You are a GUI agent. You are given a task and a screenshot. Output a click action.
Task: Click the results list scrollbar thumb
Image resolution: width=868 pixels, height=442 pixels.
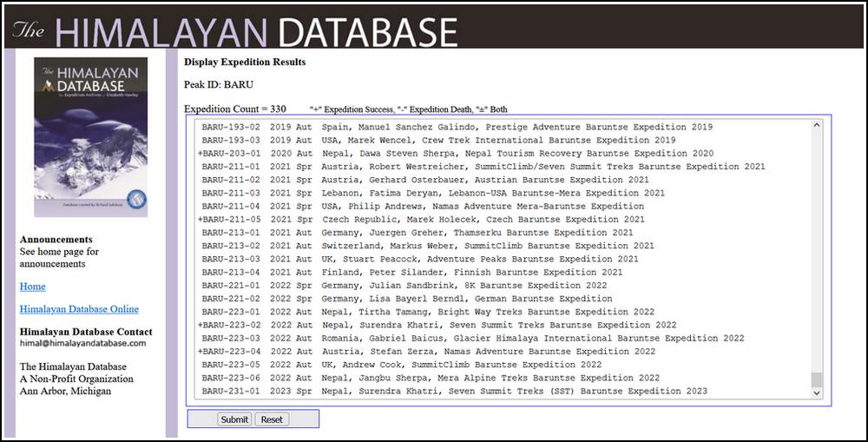pyautogui.click(x=817, y=379)
